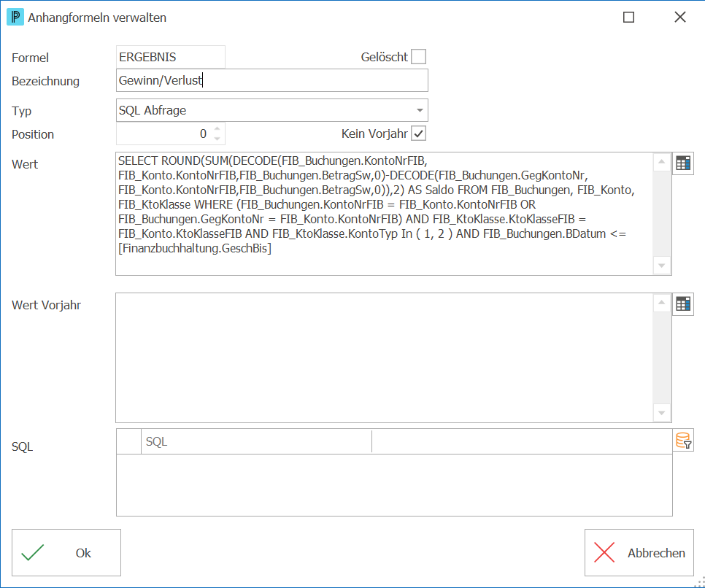Click the green checkmark Ok button

(66, 552)
